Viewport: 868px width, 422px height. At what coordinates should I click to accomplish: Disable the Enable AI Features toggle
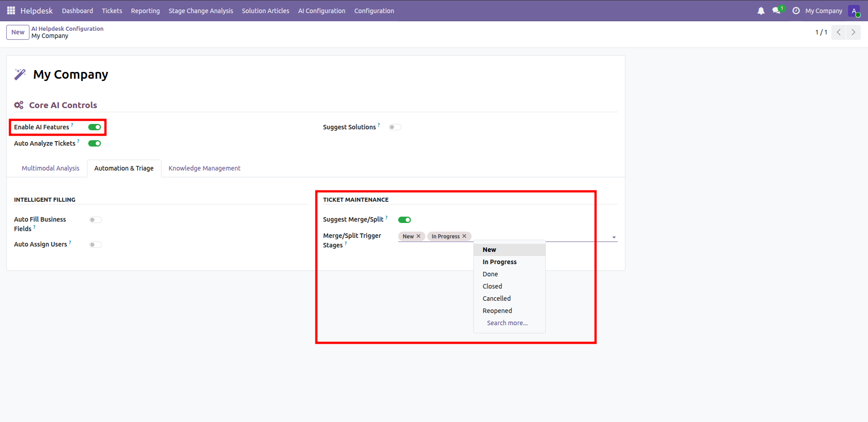point(95,127)
